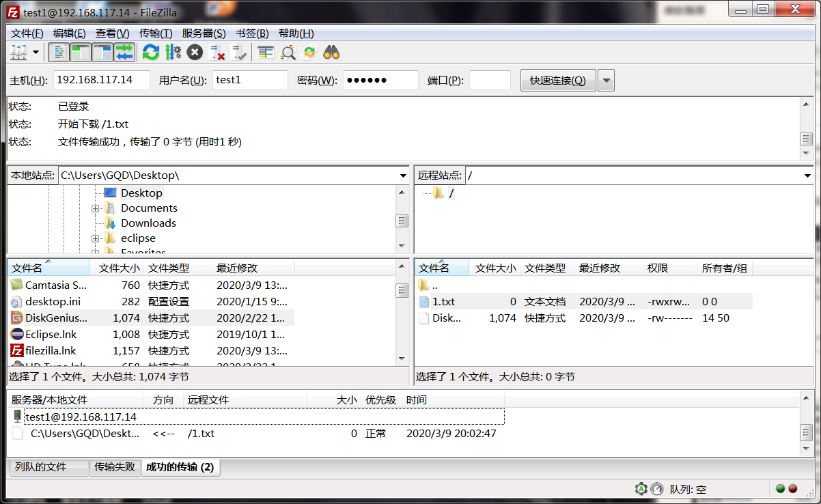Open the 本地站点 path dropdown

(x=403, y=176)
